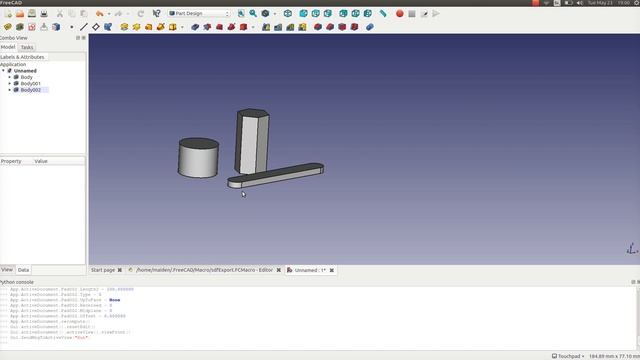Viewport: 640px width, 360px height.
Task: Create a new document via toolbar icon
Action: click(8, 13)
